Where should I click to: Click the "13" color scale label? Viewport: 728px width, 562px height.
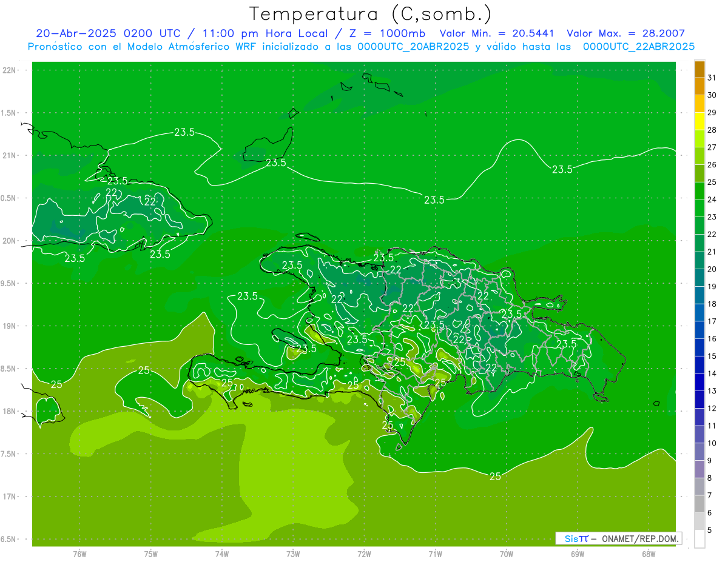point(712,391)
